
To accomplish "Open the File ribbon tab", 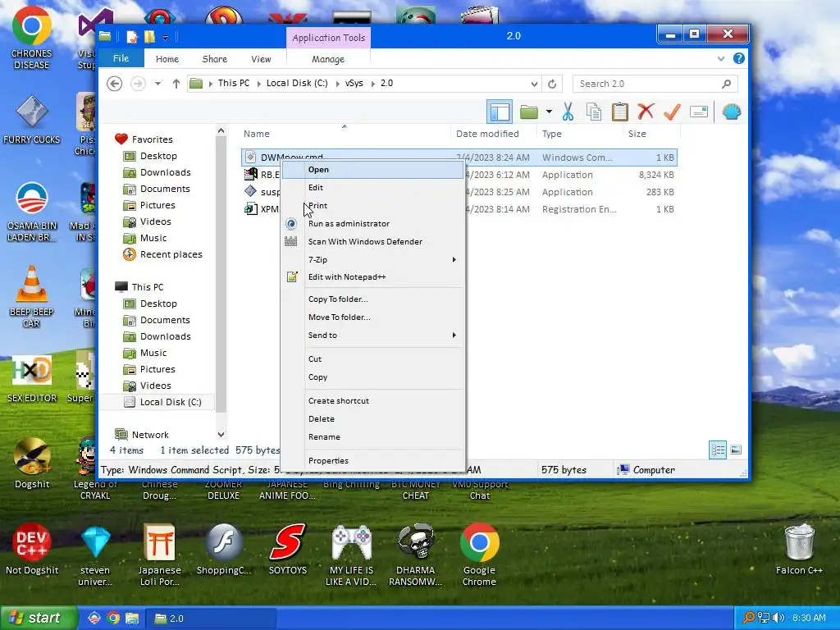I will coord(121,58).
